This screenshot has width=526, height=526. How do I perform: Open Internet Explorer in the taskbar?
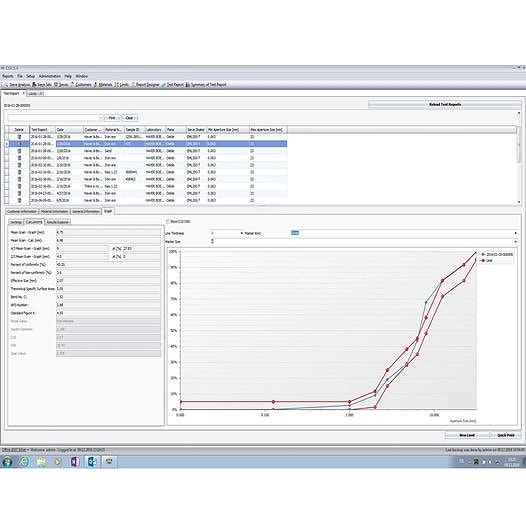coord(24,462)
